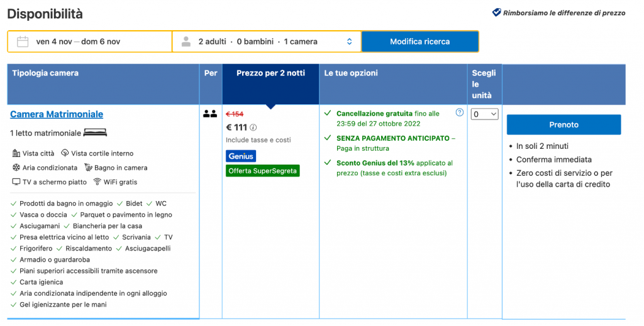Click the person icon in guests field
Screen dimensions: 644x326
point(186,42)
